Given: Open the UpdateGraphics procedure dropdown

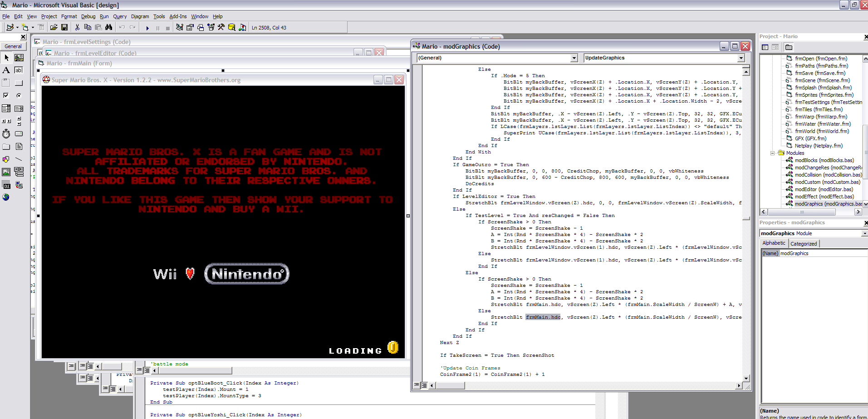Looking at the screenshot, I should coord(741,58).
